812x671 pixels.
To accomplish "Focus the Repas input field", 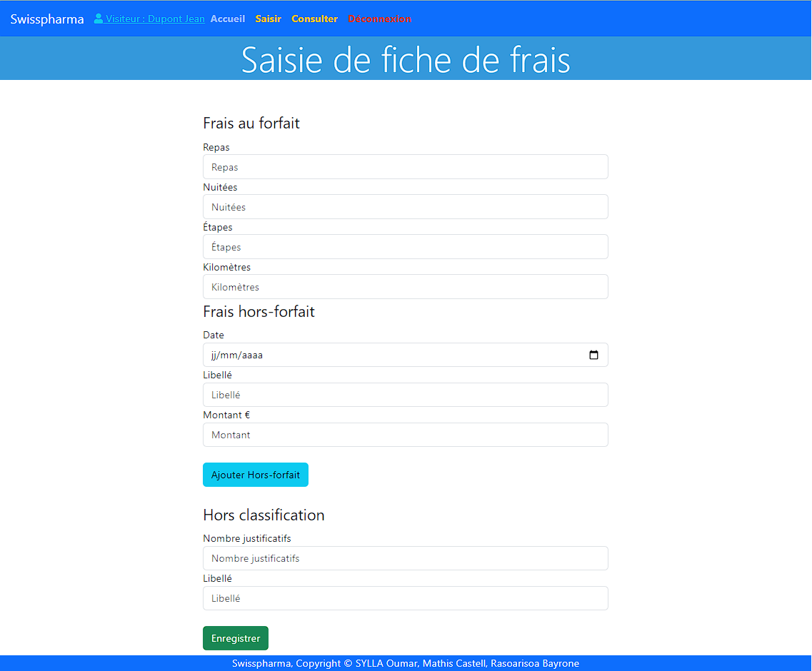I will [x=405, y=167].
